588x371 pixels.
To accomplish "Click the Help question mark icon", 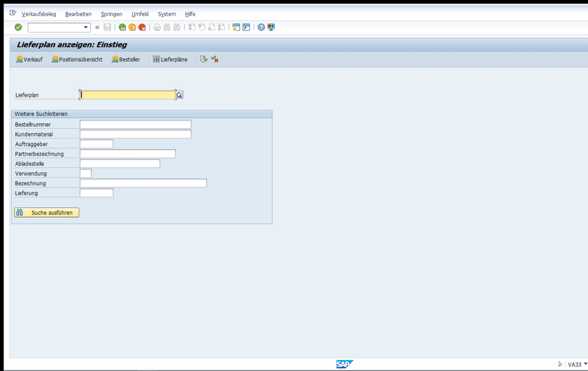I will [261, 27].
